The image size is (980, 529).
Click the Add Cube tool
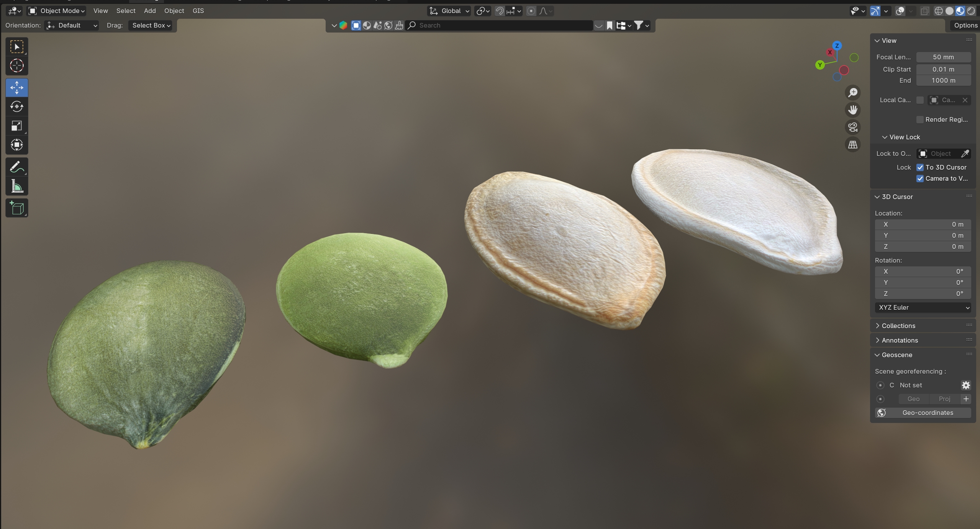coord(16,208)
